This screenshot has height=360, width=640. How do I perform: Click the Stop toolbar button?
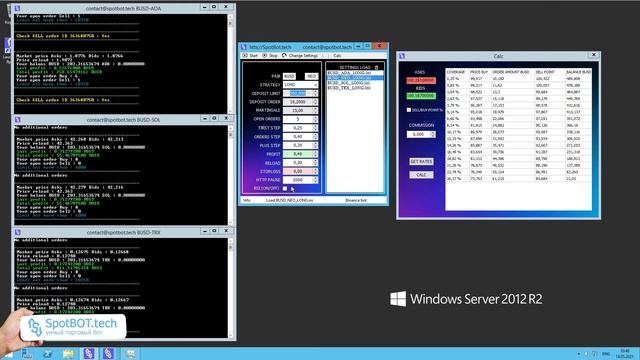coord(270,56)
